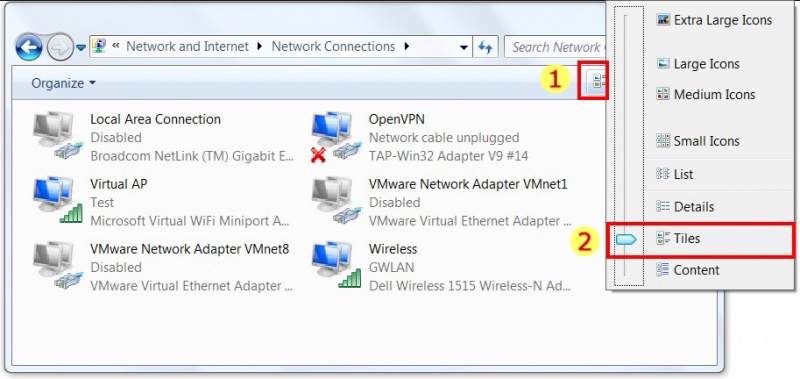Open the address bar history dropdown arrow
This screenshot has height=379, width=800.
463,47
